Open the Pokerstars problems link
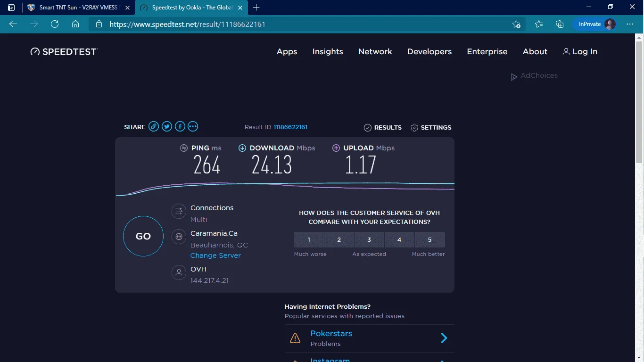This screenshot has width=644, height=362. coord(331,333)
